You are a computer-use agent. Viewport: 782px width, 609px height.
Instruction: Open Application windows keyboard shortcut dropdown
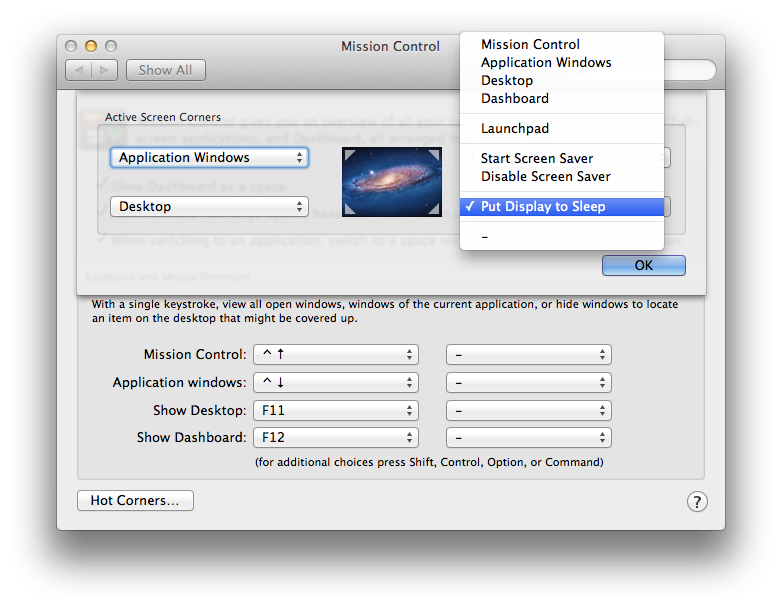pyautogui.click(x=336, y=383)
